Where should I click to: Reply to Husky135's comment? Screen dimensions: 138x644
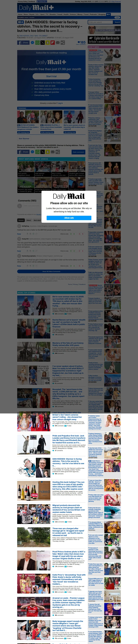[x=19, y=251]
